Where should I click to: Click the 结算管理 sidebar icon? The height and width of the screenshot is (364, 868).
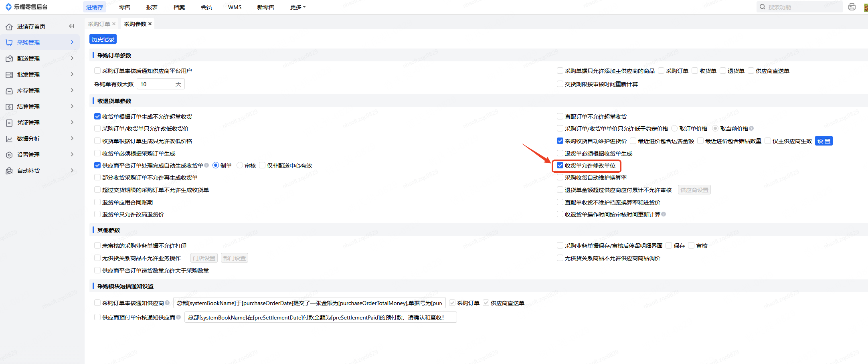pos(9,107)
